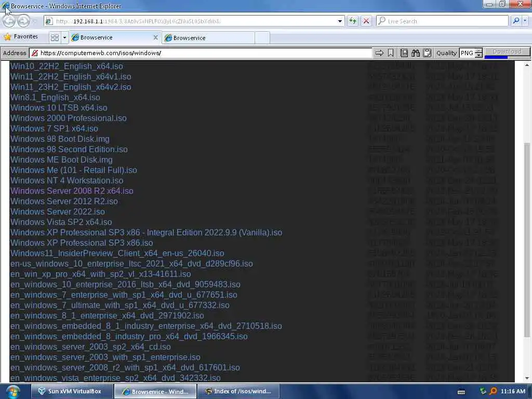The width and height of the screenshot is (532, 399).
Task: Click the Browservice Go arrow icon
Action: tap(379, 53)
